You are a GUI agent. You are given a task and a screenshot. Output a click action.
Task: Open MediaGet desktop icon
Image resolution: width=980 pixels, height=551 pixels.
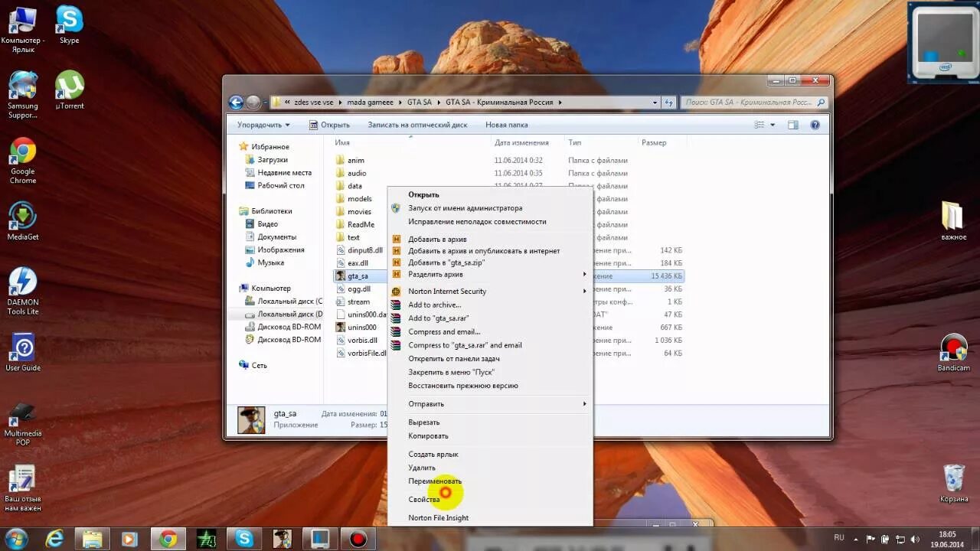[23, 222]
